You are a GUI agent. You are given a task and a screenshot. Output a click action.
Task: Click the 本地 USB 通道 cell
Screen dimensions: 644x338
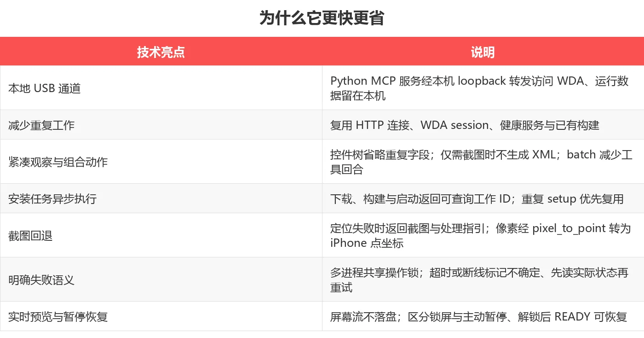[161, 88]
